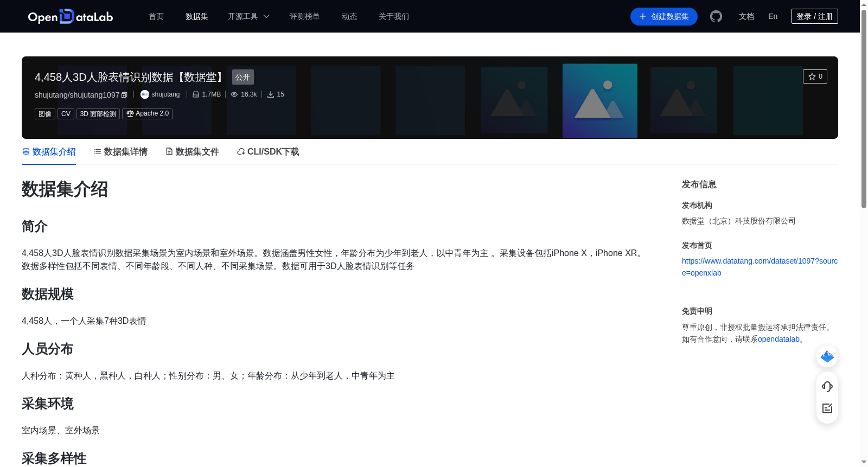
Task: Click the eye views icon beside 16.3k
Action: point(234,94)
